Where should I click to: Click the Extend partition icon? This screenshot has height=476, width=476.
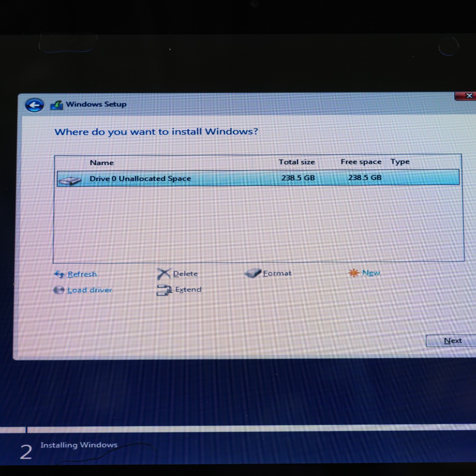click(x=164, y=290)
